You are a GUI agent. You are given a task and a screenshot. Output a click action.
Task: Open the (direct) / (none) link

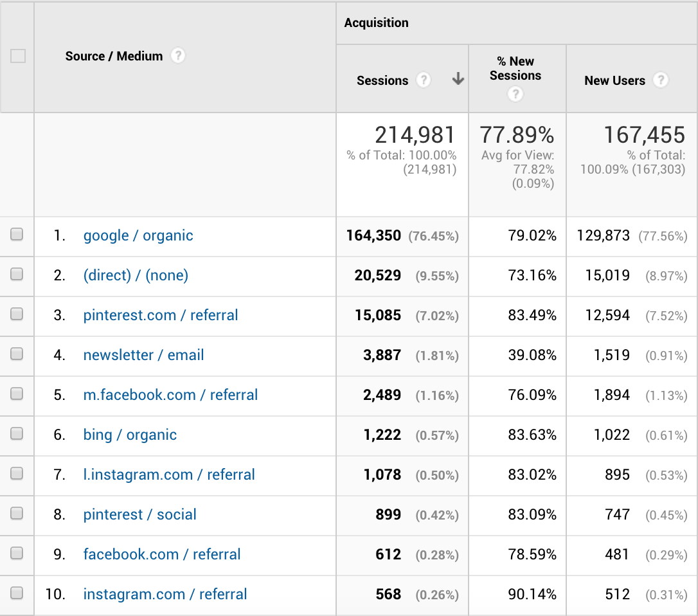pos(136,275)
